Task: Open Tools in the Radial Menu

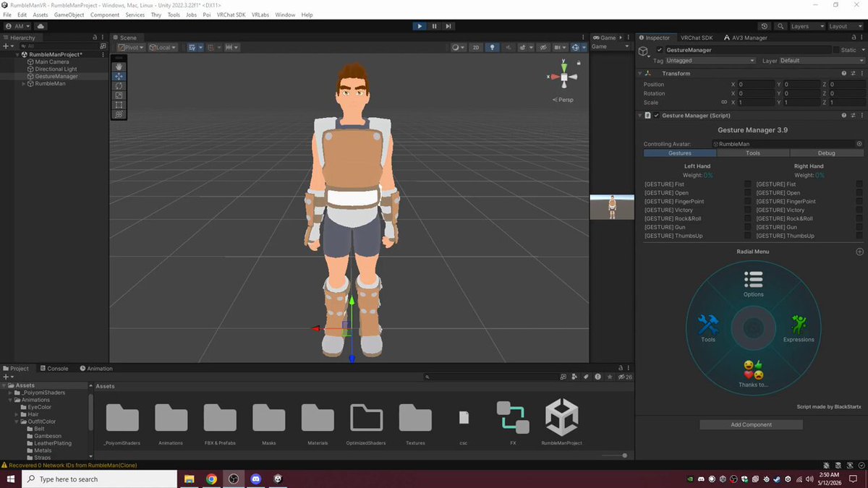Action: 707,329
